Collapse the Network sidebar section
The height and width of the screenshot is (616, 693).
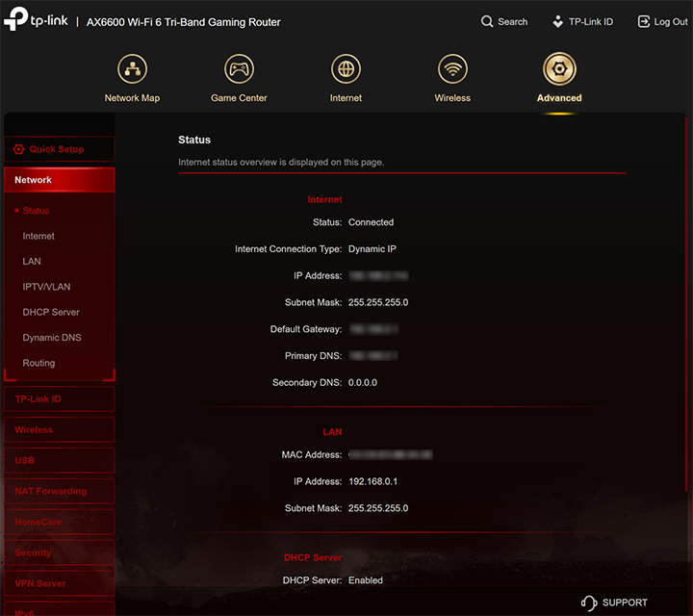pos(59,180)
